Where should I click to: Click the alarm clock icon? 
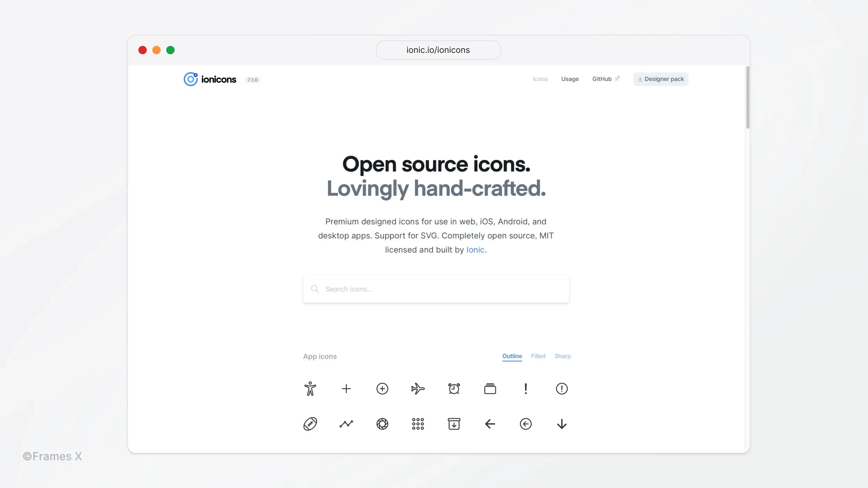pyautogui.click(x=453, y=389)
